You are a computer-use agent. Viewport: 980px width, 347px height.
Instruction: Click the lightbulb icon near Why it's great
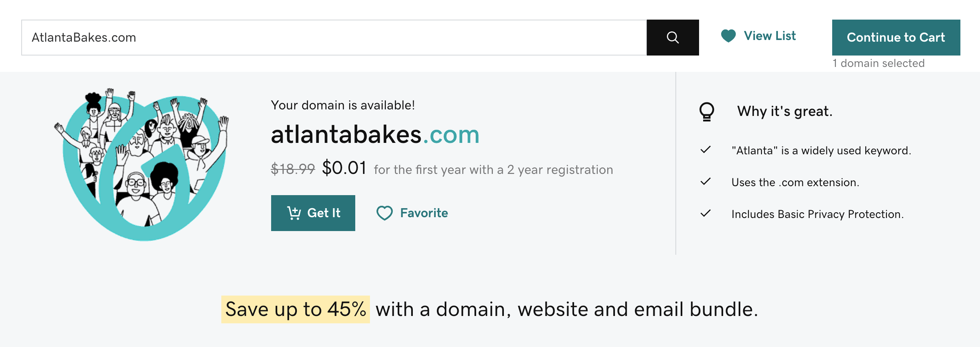(x=706, y=111)
